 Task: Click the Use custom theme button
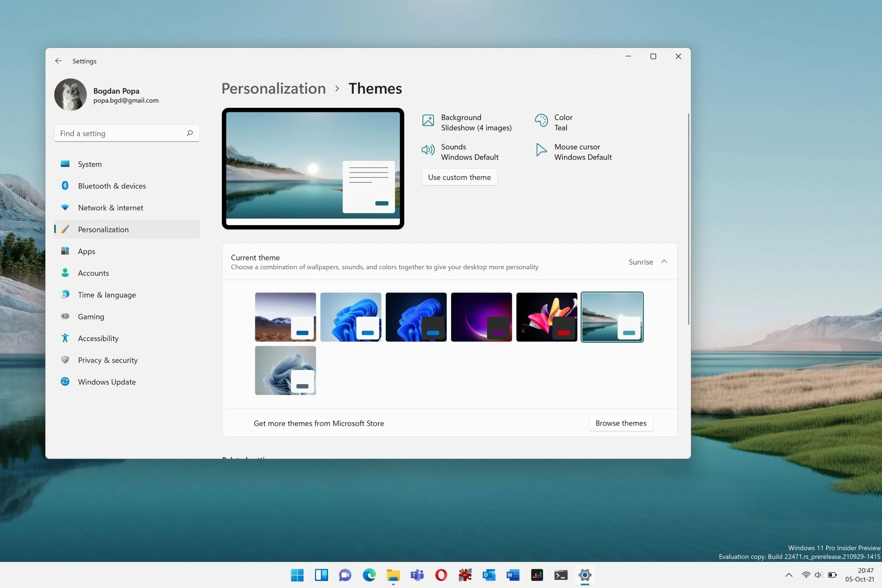(459, 177)
